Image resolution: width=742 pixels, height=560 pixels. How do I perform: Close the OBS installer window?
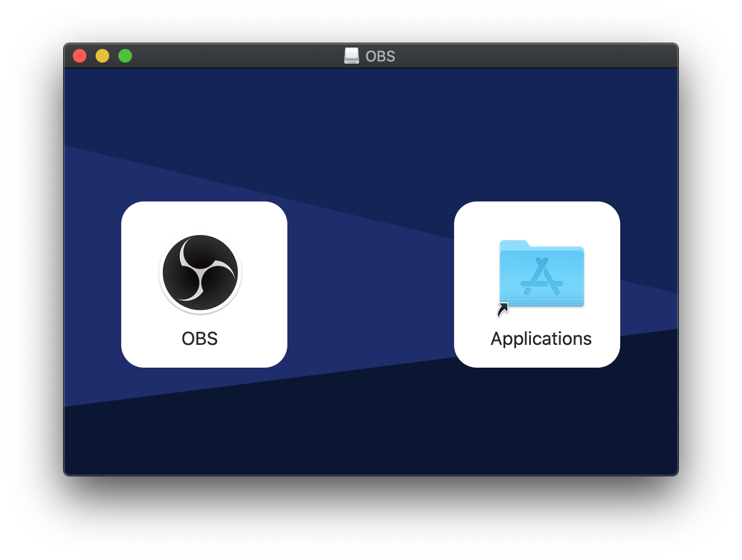80,56
